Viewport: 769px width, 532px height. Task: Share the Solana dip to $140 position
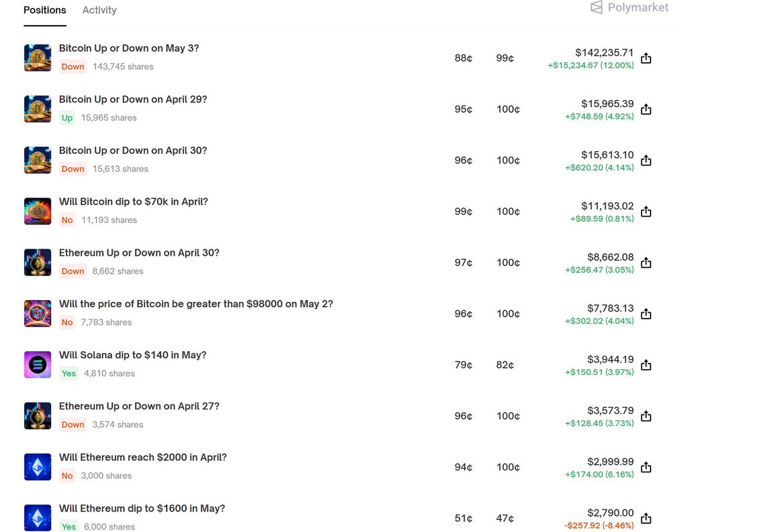pyautogui.click(x=646, y=365)
